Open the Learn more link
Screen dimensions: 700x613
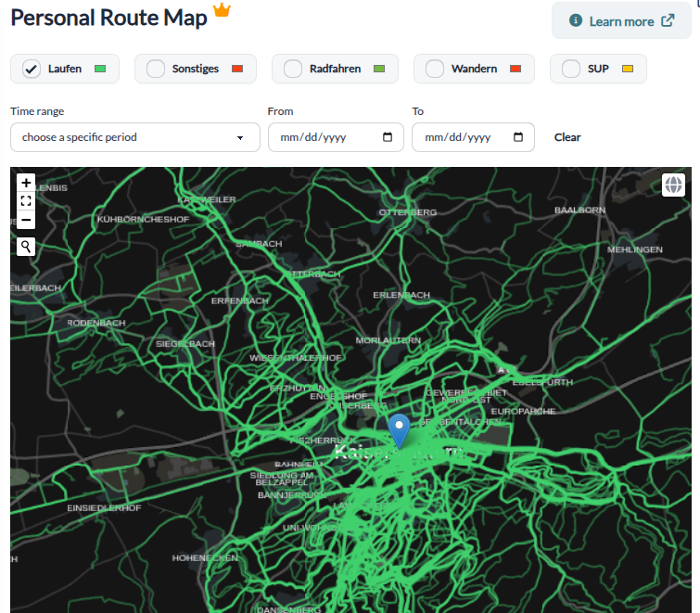tap(621, 20)
